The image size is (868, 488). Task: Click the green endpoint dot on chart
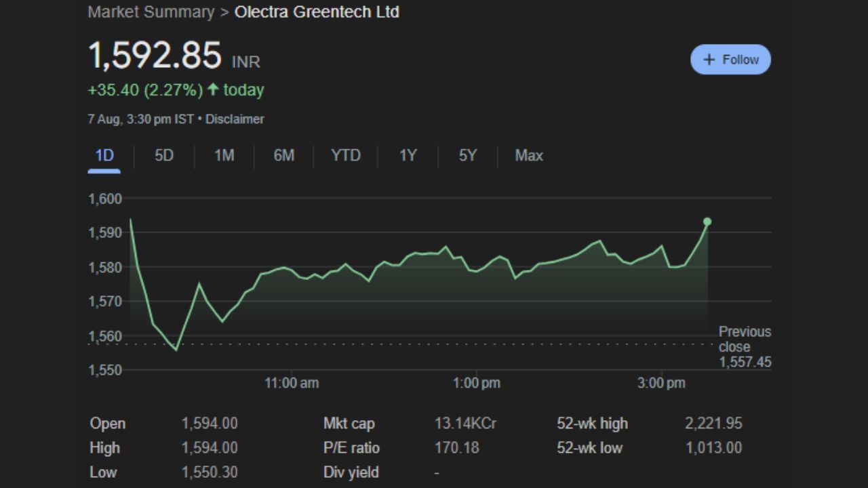(707, 222)
